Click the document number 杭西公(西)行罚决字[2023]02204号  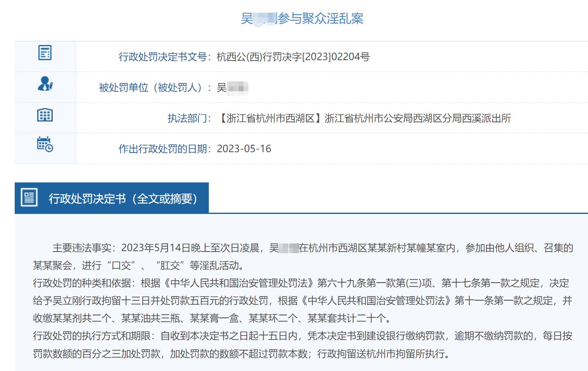pos(293,57)
